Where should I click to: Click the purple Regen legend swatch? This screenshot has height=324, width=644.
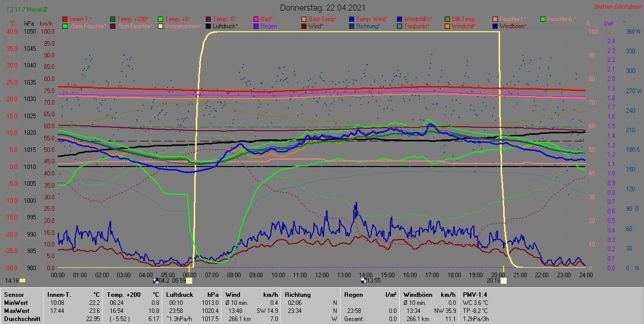coord(256,26)
